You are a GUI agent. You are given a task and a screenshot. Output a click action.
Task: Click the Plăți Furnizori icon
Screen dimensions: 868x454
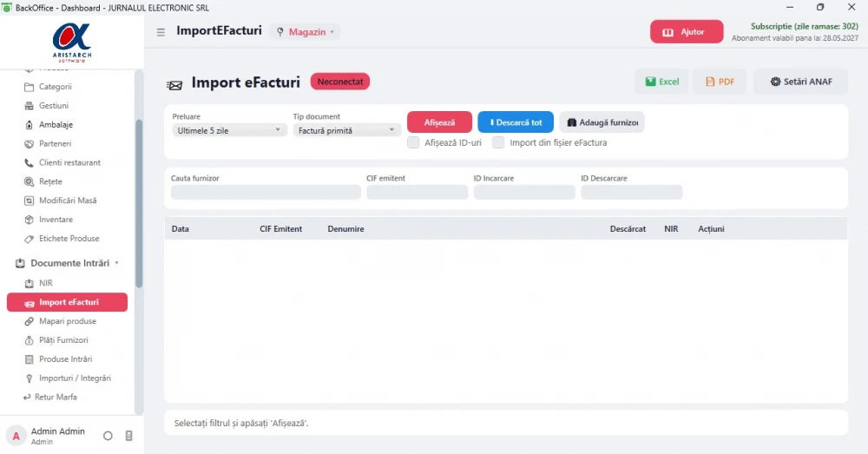29,340
